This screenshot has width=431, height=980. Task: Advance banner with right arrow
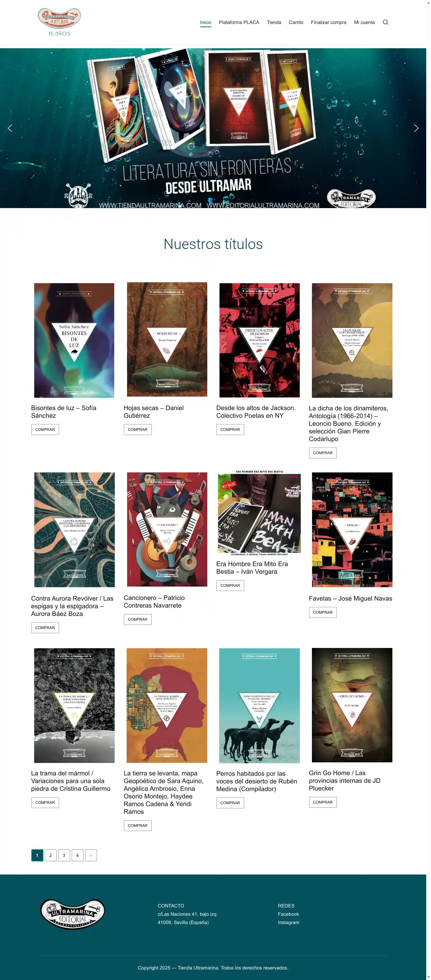[416, 128]
